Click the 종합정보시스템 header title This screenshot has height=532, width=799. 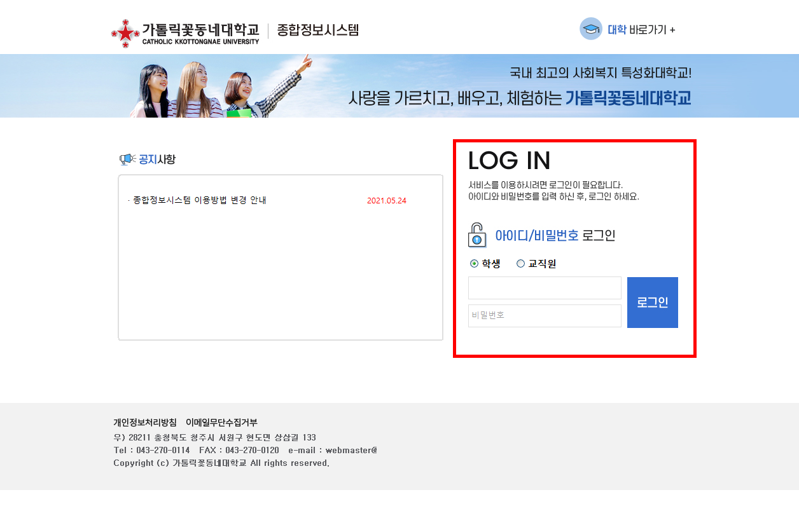tap(317, 31)
